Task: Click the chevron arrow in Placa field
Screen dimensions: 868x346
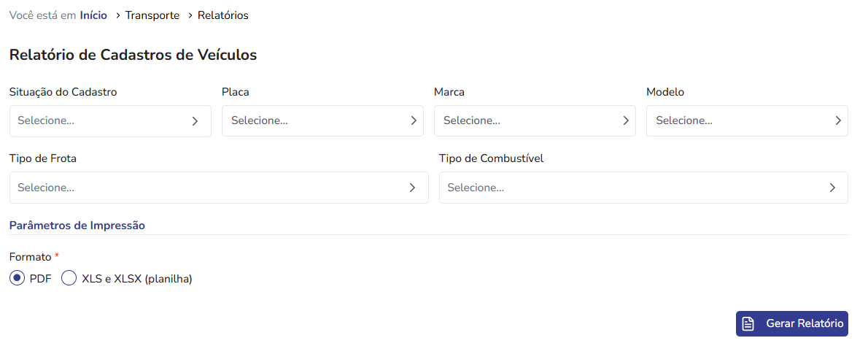Action: (414, 120)
